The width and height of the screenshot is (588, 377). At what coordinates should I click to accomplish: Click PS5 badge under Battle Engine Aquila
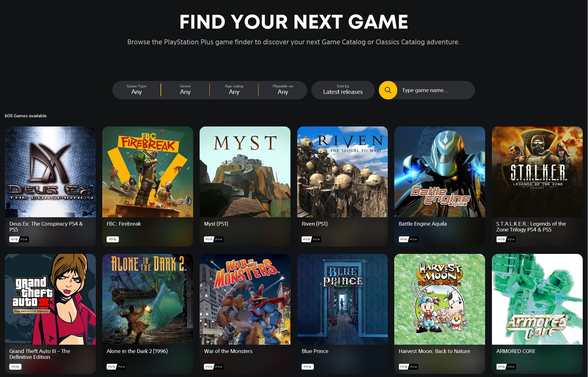[x=404, y=239]
